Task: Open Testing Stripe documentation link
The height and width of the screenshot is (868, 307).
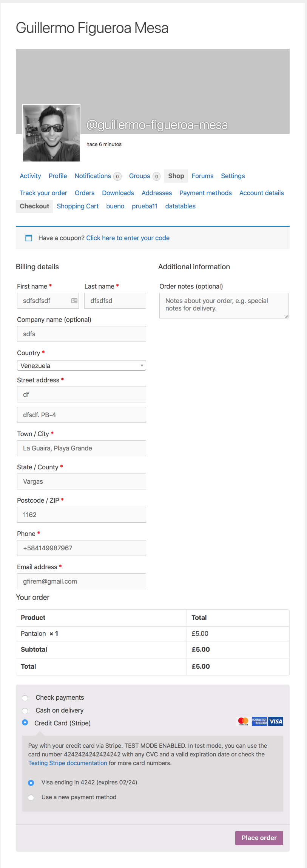Action: click(x=68, y=763)
